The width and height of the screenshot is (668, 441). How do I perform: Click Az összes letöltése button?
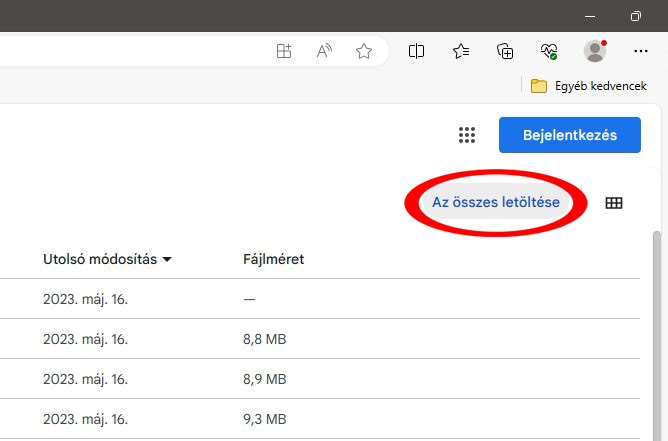496,202
